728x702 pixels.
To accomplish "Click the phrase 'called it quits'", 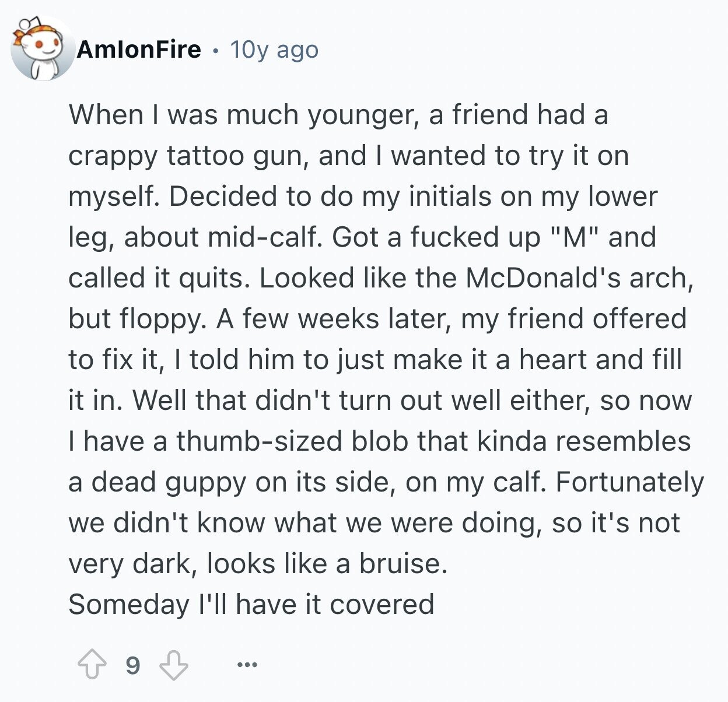I will 159,278.
